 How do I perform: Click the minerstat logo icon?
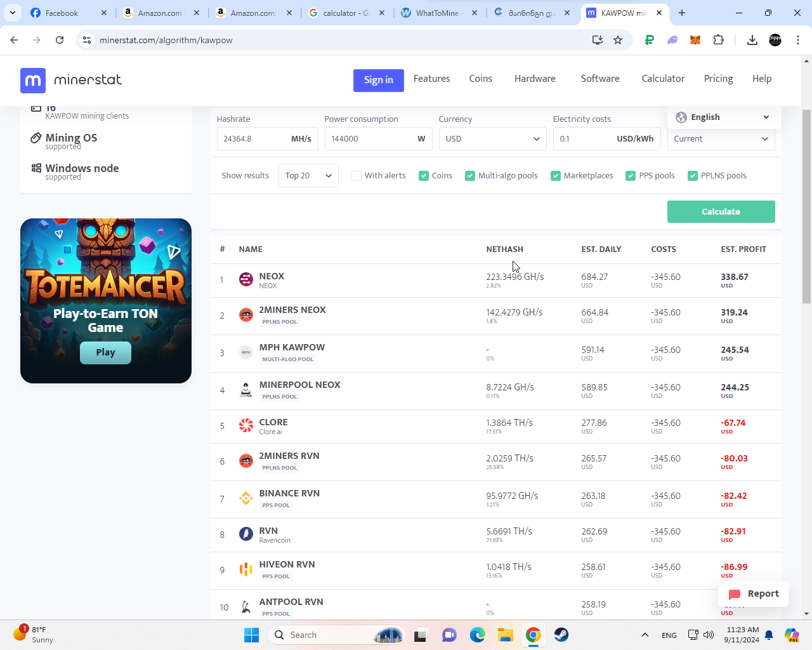33,80
